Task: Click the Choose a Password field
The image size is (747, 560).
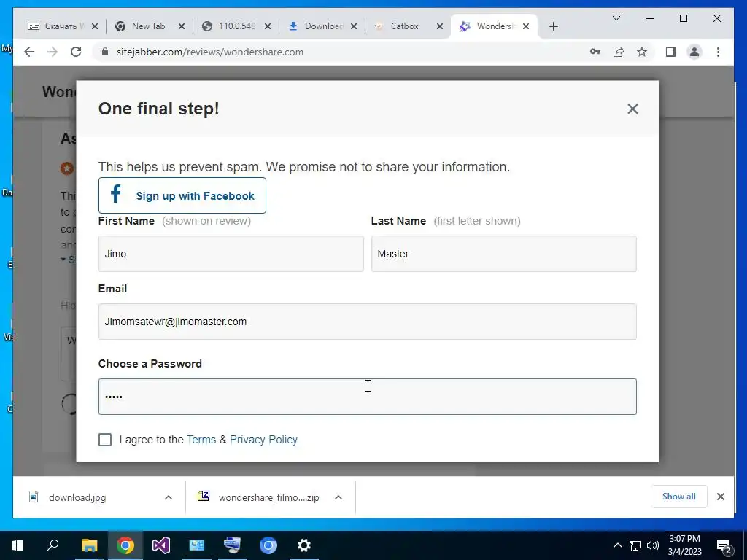Action: pyautogui.click(x=368, y=397)
